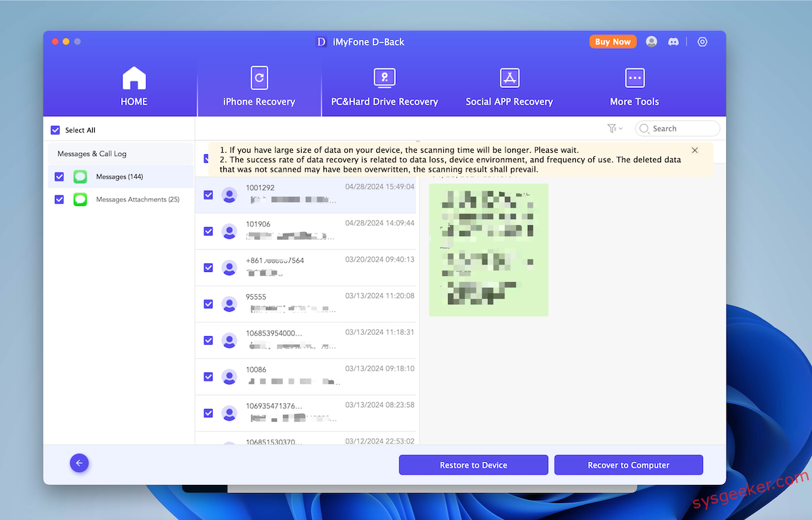Open the 1001292 conversation
The width and height of the screenshot is (812, 520).
306,195
